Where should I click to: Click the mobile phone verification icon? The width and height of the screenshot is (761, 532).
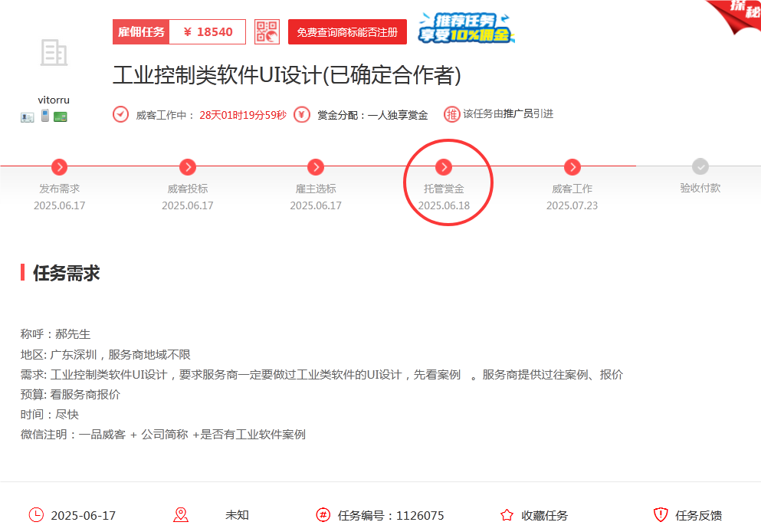pyautogui.click(x=44, y=115)
